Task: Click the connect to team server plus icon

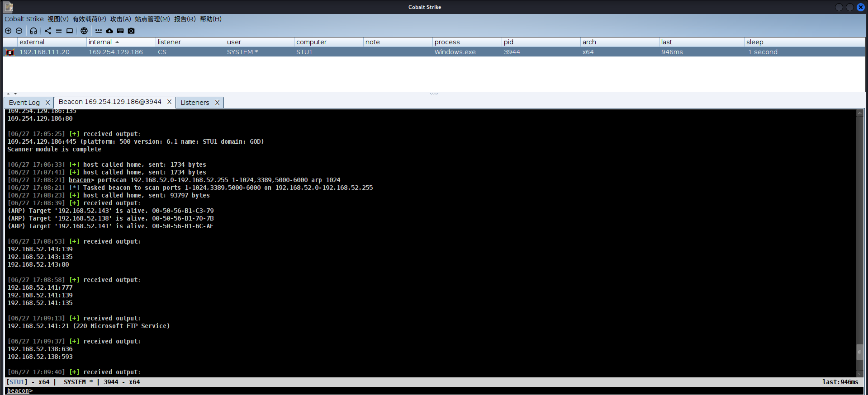Action: tap(8, 31)
